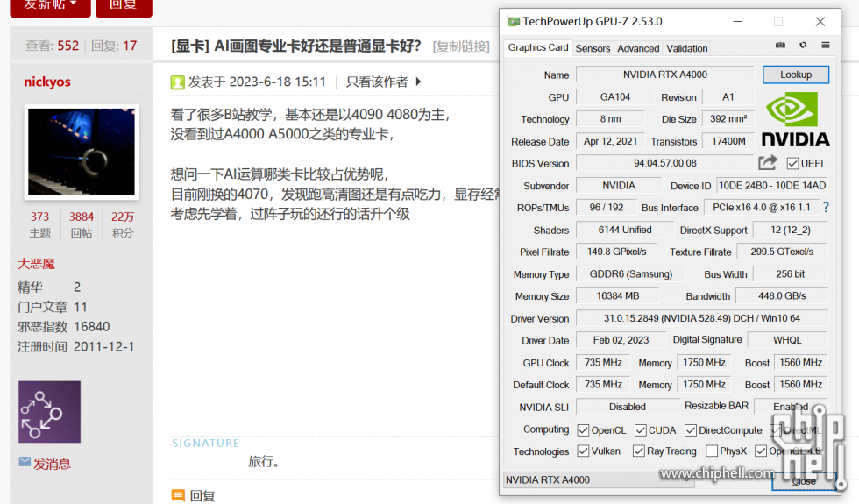Click the 大恶魔 user rank link
859x504 pixels.
36,264
